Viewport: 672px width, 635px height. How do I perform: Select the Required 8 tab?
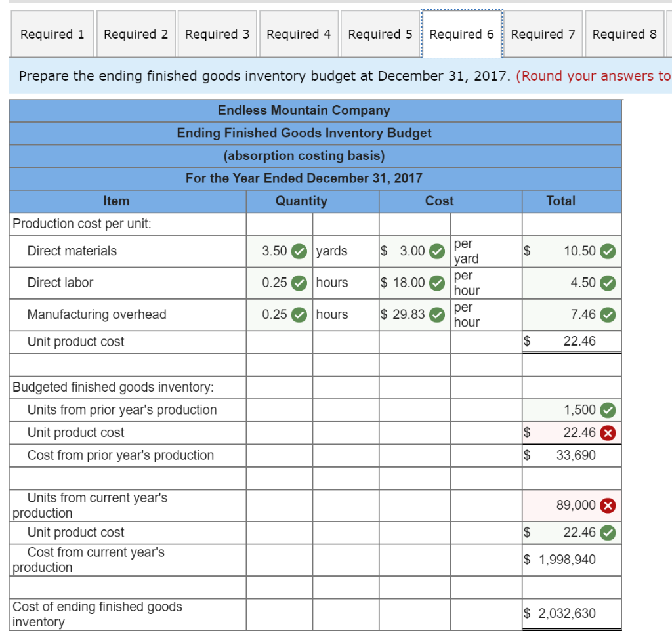point(624,33)
